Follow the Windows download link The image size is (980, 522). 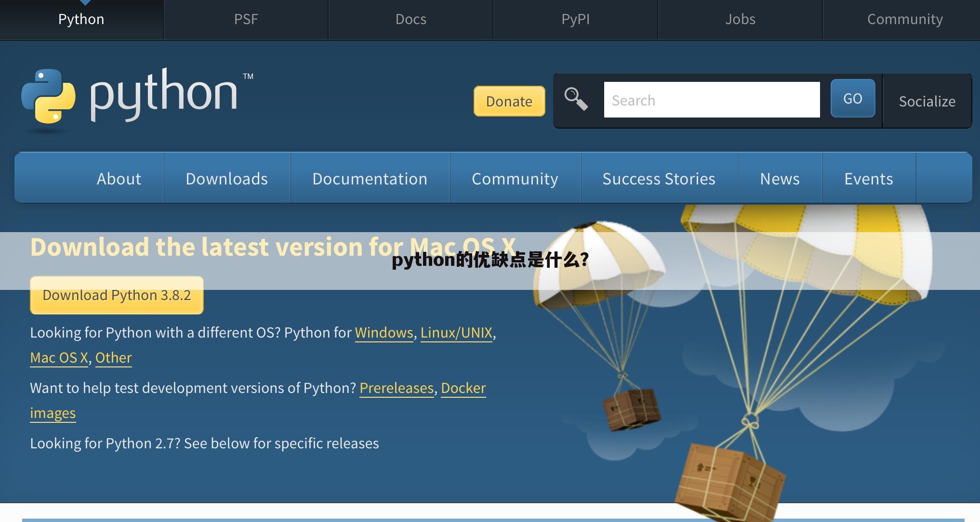(x=384, y=333)
